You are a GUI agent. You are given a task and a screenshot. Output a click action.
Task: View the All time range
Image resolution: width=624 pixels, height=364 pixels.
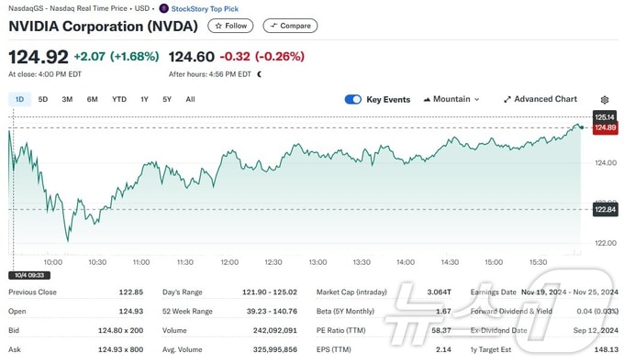click(190, 99)
